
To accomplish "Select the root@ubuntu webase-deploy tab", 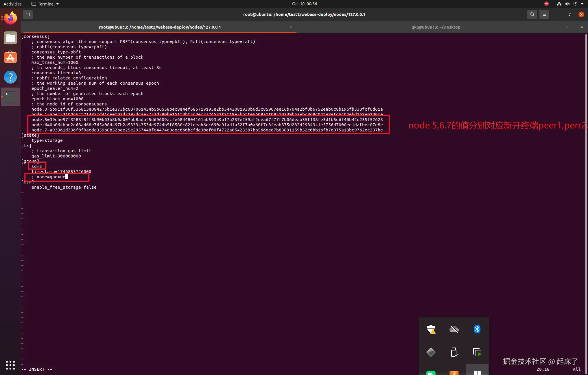I will 160,27.
